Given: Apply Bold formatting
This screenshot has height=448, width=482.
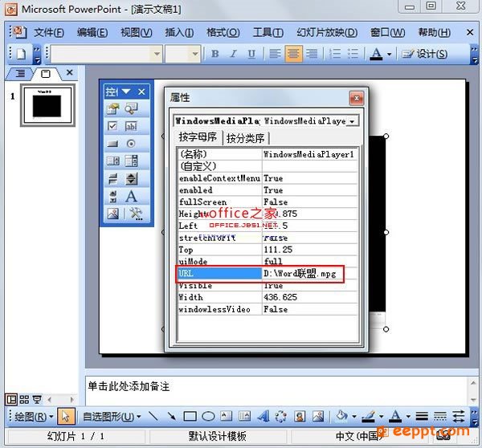Looking at the screenshot, I should tap(214, 54).
